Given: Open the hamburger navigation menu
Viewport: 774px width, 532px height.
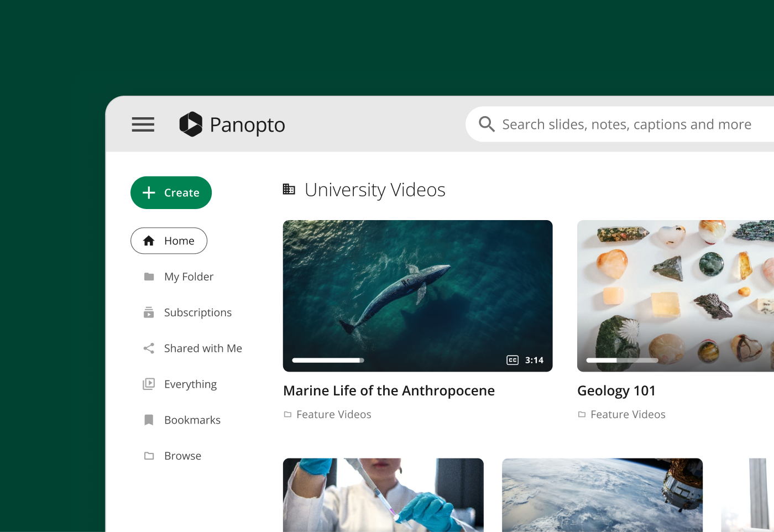Looking at the screenshot, I should point(143,124).
